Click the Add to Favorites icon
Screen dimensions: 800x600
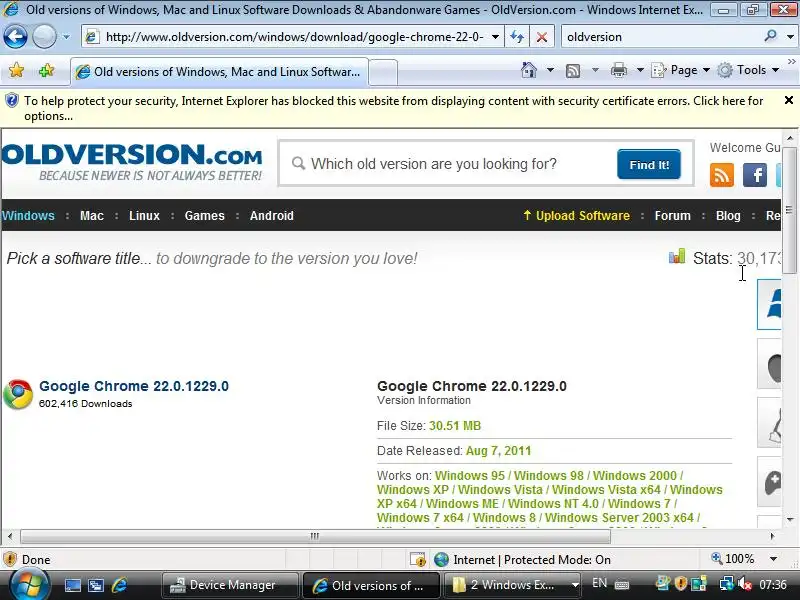point(46,70)
